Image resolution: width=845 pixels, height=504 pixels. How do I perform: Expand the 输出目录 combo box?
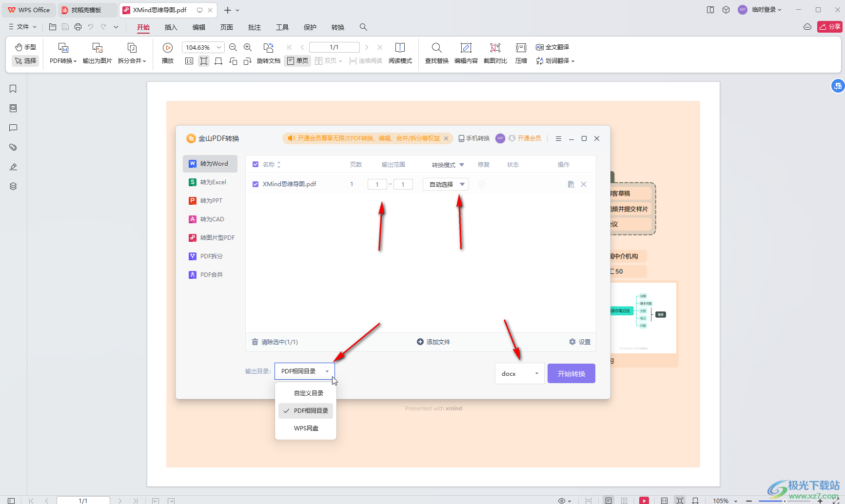tap(305, 371)
